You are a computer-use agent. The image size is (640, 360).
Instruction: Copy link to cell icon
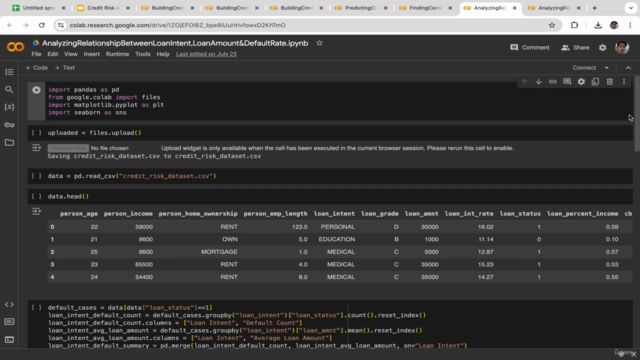point(553,82)
